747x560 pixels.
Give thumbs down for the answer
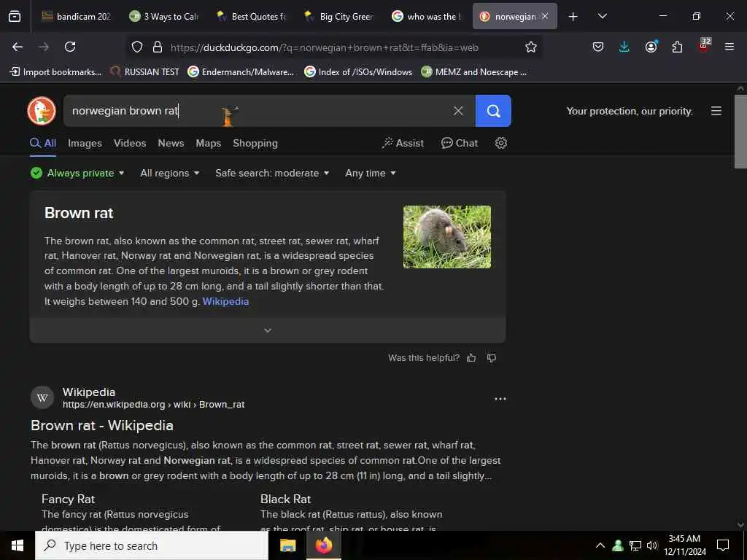pyautogui.click(x=492, y=358)
